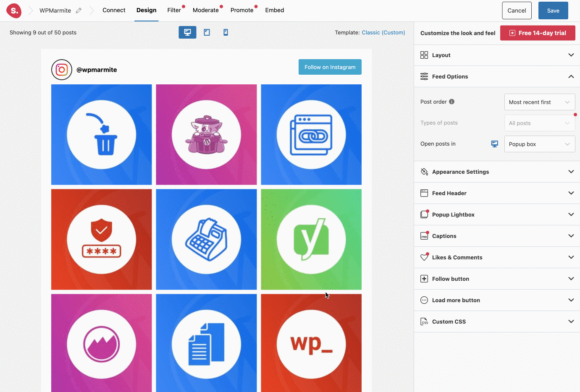Expand the Popup Lightbox chevron
The height and width of the screenshot is (392, 580).
click(571, 214)
